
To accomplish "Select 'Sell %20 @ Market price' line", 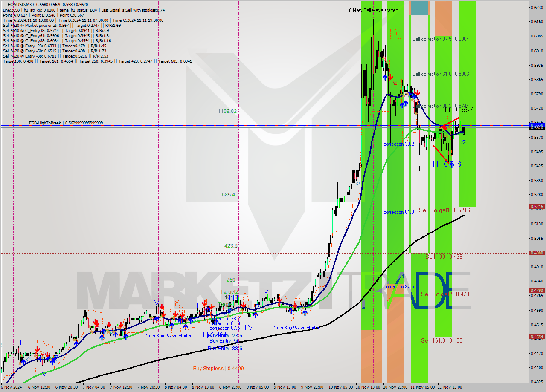I will coord(62,25).
